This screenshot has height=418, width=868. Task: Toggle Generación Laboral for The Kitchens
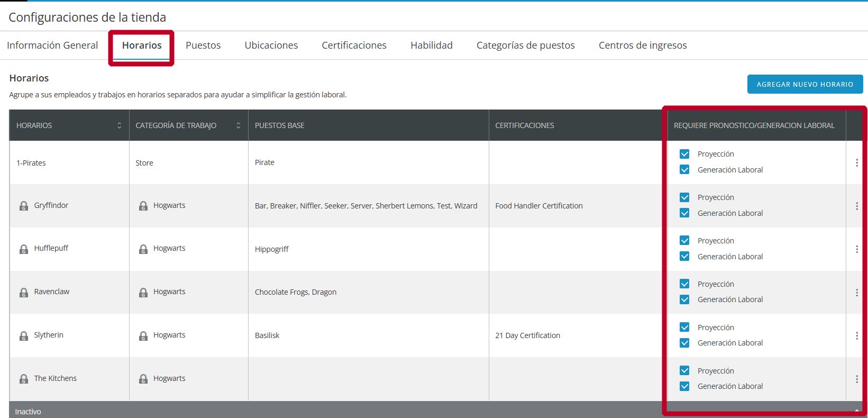[684, 386]
